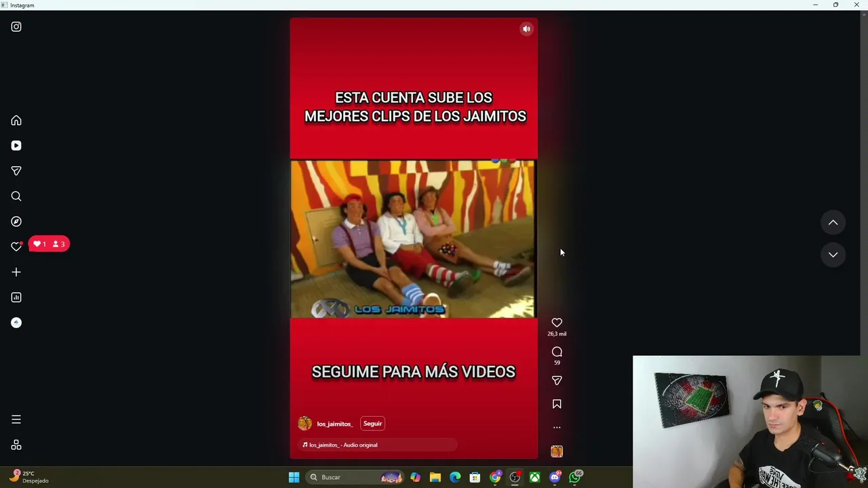868x488 pixels.
Task: Open the Explore compass icon
Action: (x=16, y=222)
